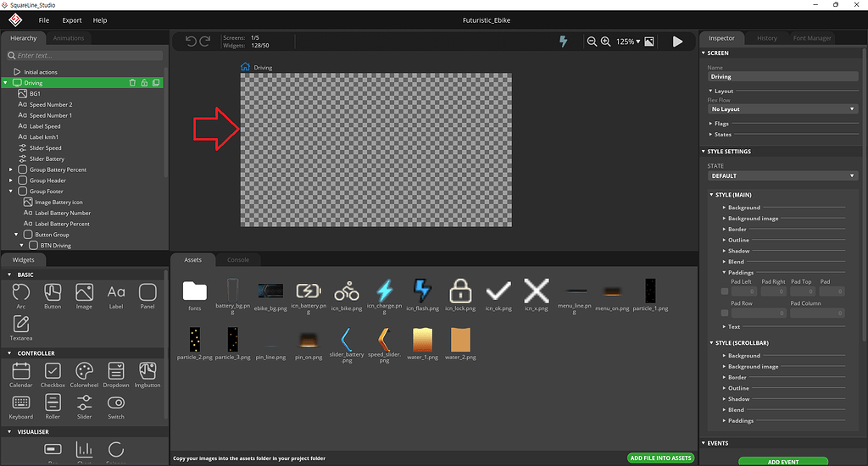
Task: Toggle the lock icon on Driving row
Action: click(x=144, y=83)
